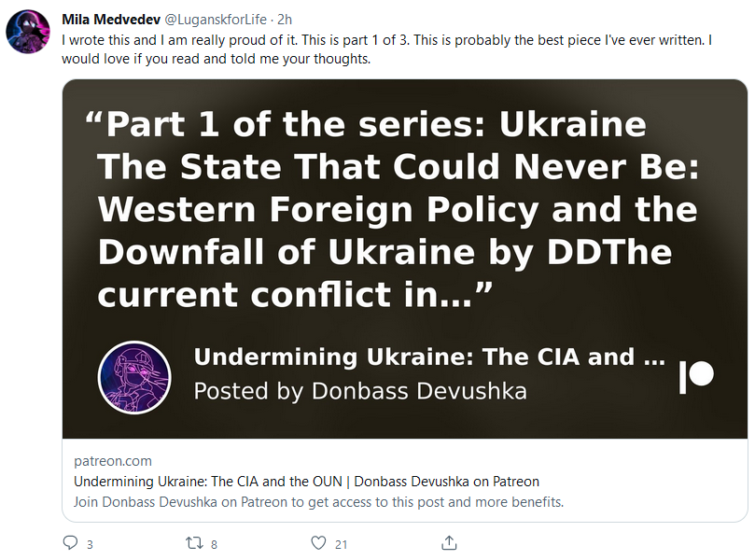Image resolution: width=755 pixels, height=560 pixels.
Task: Like the tweet with heart icon
Action: click(318, 543)
